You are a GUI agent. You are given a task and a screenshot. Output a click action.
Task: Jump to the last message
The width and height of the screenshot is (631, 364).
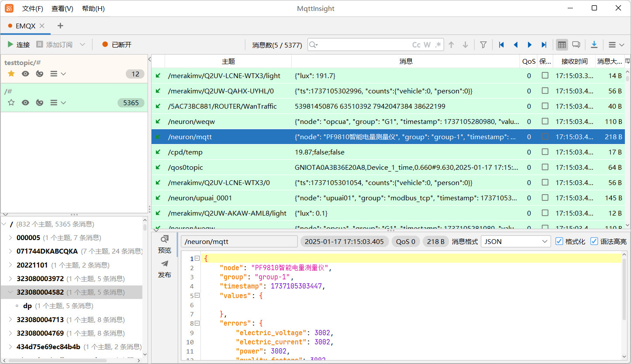point(544,45)
